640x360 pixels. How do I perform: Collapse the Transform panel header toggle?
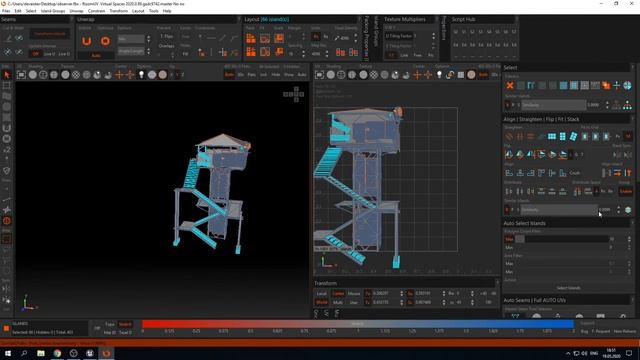click(x=497, y=283)
